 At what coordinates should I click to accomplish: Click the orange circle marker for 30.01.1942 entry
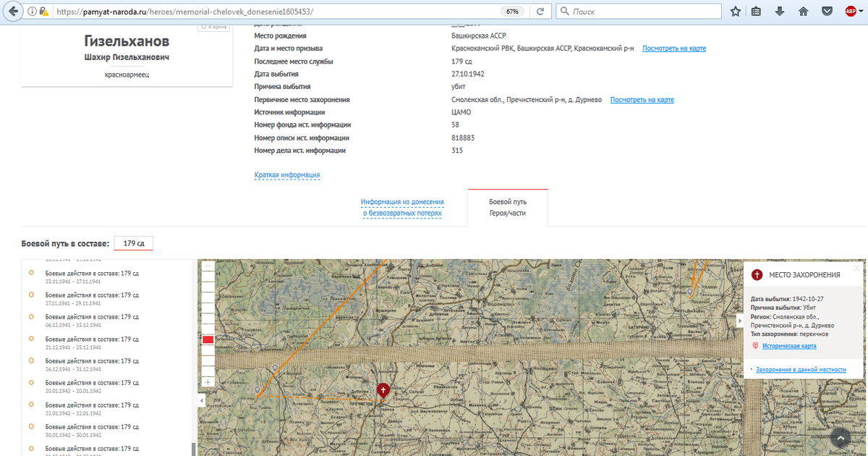pos(31,426)
